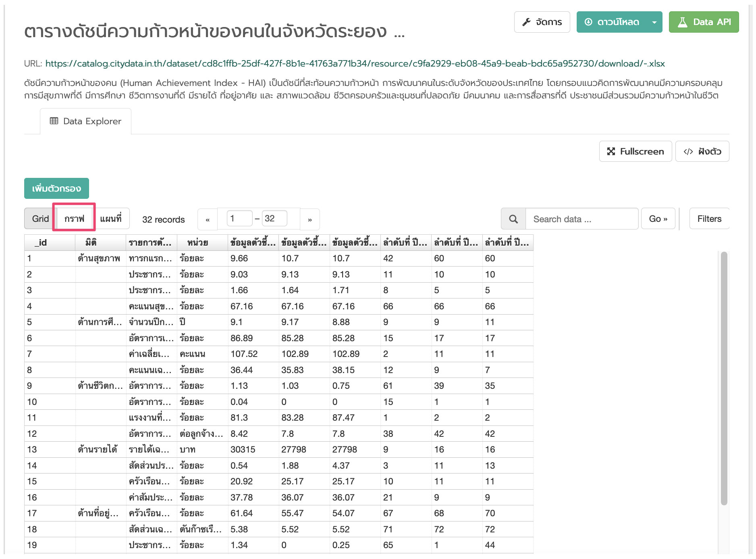Click the Search data input field

pos(582,219)
